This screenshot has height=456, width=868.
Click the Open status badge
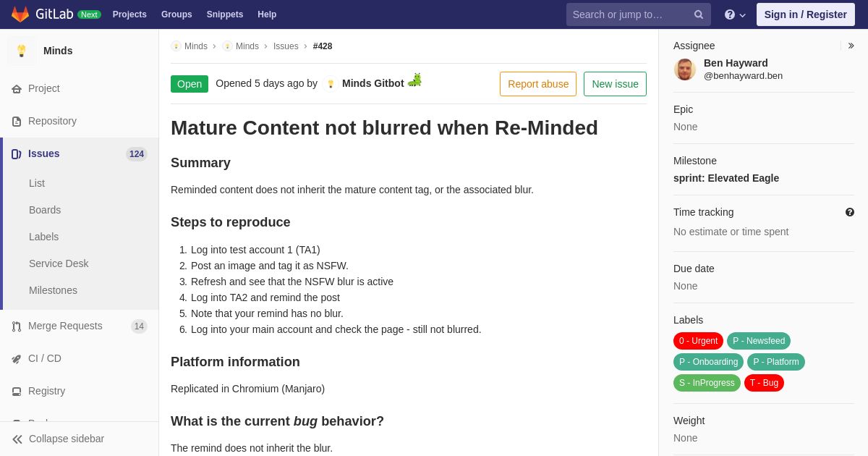point(190,84)
